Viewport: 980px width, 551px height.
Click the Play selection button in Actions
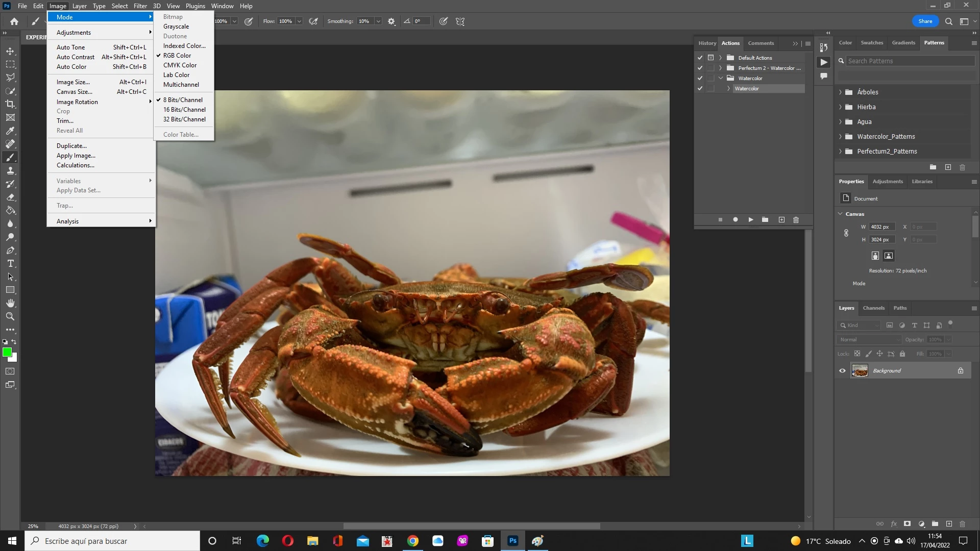[x=751, y=220]
